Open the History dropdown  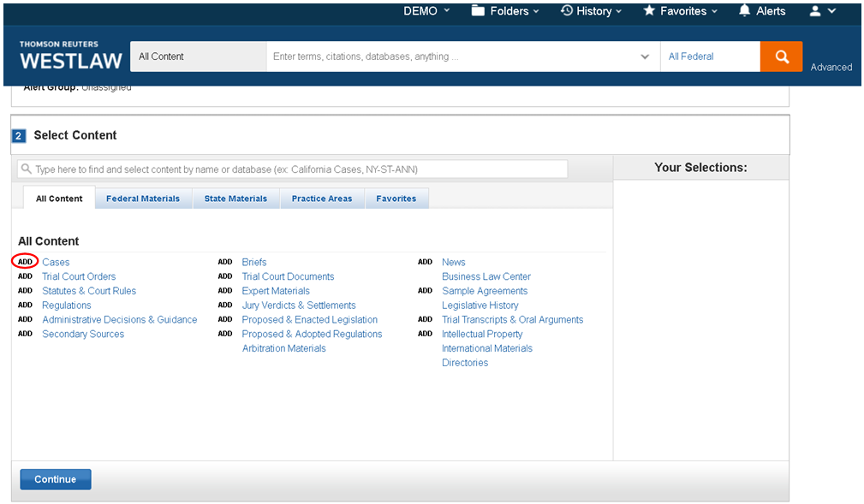point(591,11)
